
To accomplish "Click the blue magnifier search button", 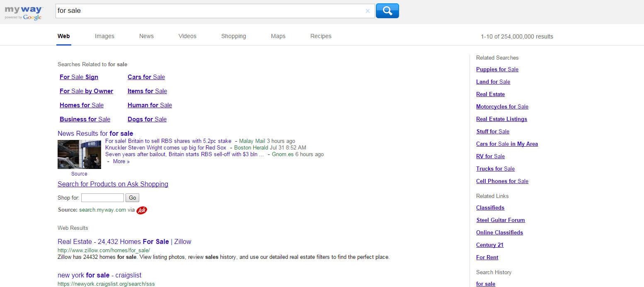I will point(387,11).
